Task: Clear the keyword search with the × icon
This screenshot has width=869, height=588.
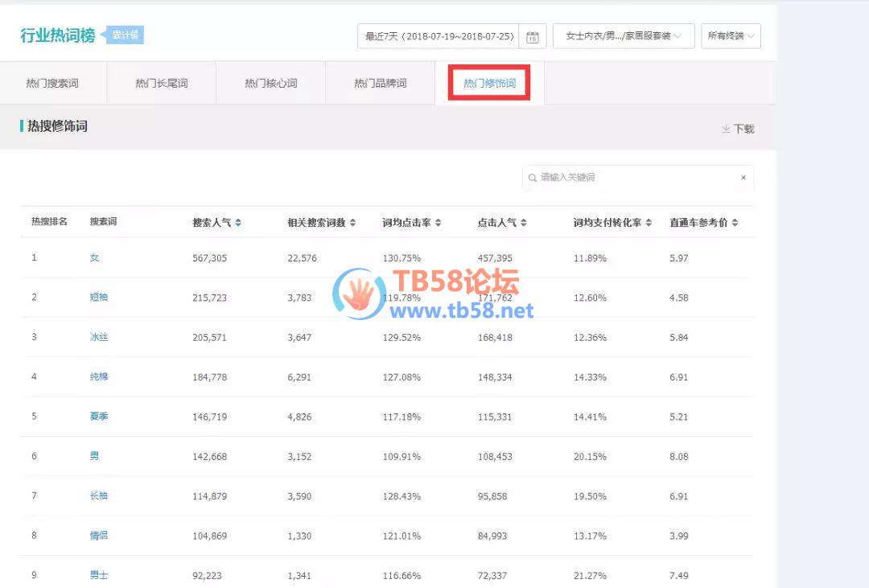Action: point(743,178)
